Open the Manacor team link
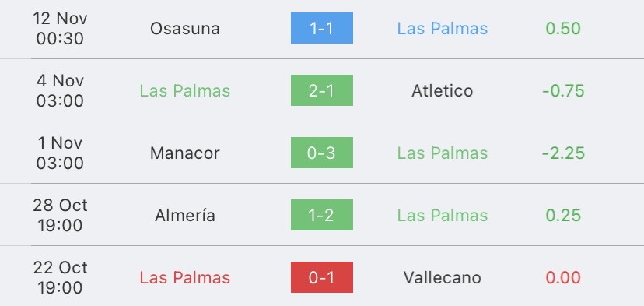This screenshot has height=306, width=644. [x=185, y=153]
